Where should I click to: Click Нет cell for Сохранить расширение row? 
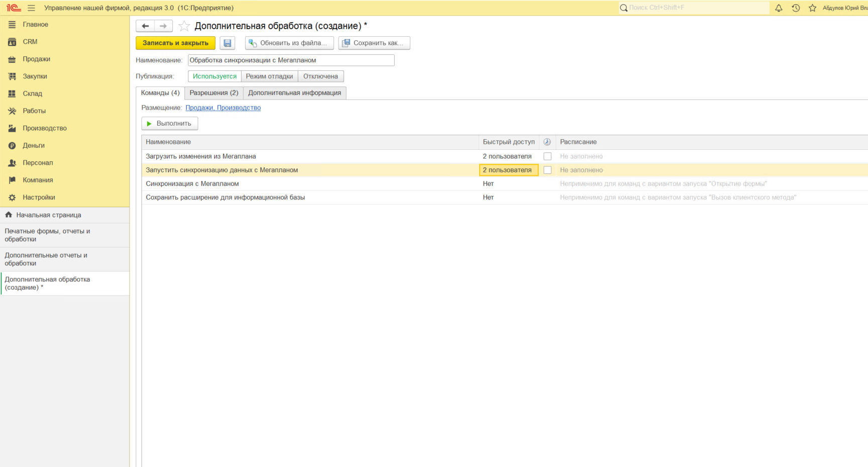tap(509, 197)
